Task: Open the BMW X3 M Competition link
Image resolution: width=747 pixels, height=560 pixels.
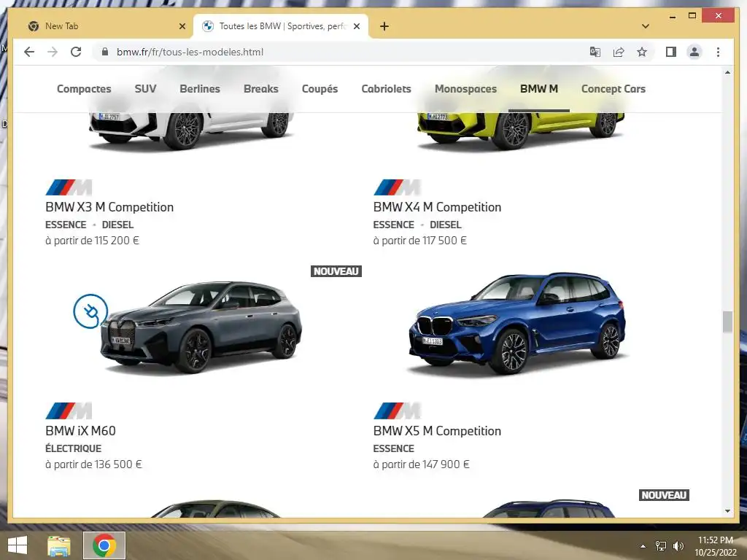Action: coord(109,207)
